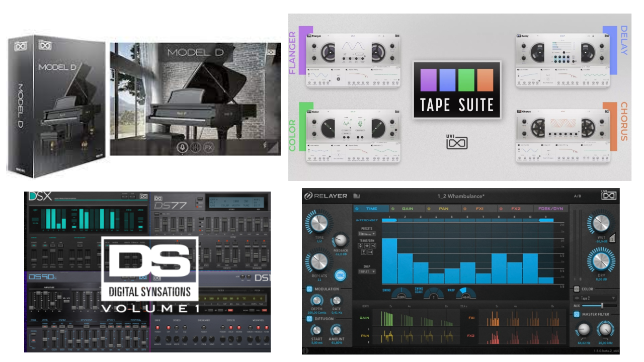Click the "1.5.0-beta.2_x64" version text
644x362 pixels.
coord(606,350)
